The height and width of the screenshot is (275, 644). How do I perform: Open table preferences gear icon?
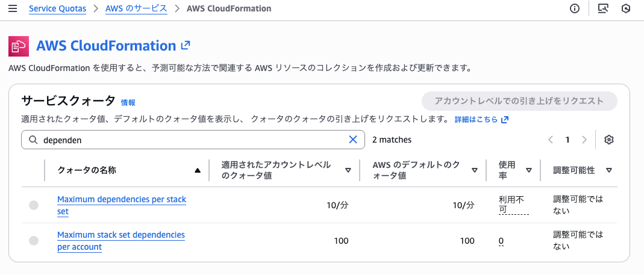point(609,140)
